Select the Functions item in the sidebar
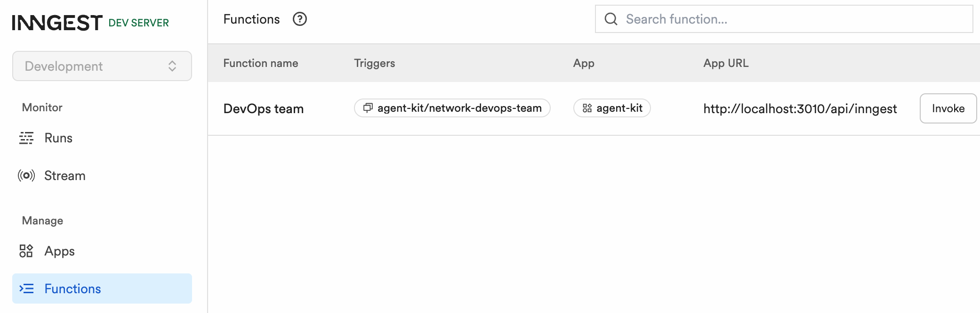Viewport: 980px width, 313px height. [x=102, y=288]
